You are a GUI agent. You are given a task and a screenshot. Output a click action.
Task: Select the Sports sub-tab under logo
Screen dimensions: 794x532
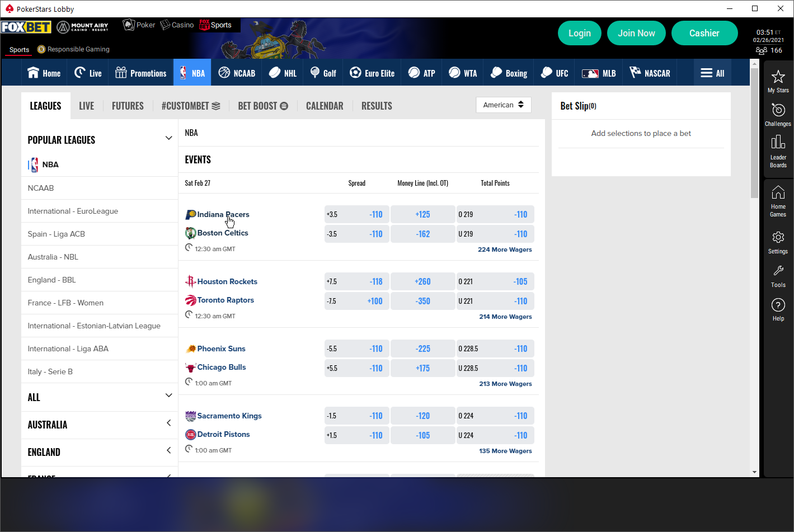19,49
